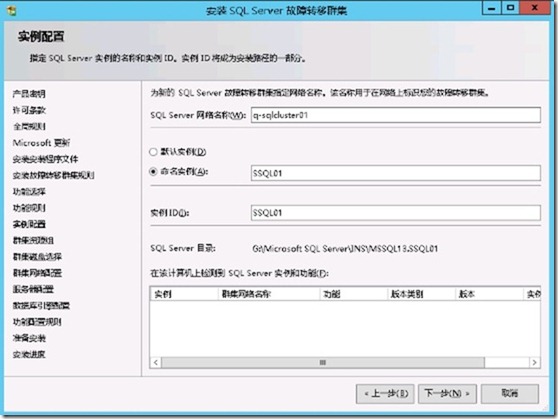Screen dimensions: 558x419
Task: Click the 实例 column header
Action: (184, 294)
